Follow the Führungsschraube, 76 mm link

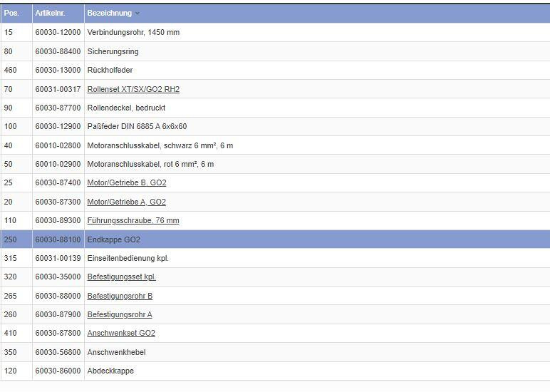[x=133, y=221]
